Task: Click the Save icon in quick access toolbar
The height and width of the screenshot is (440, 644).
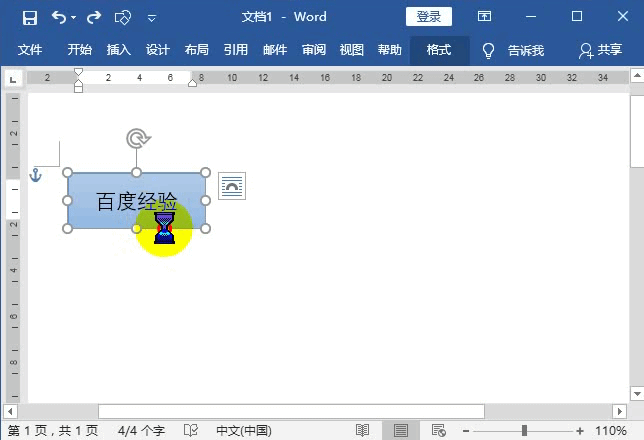Action: pyautogui.click(x=30, y=18)
